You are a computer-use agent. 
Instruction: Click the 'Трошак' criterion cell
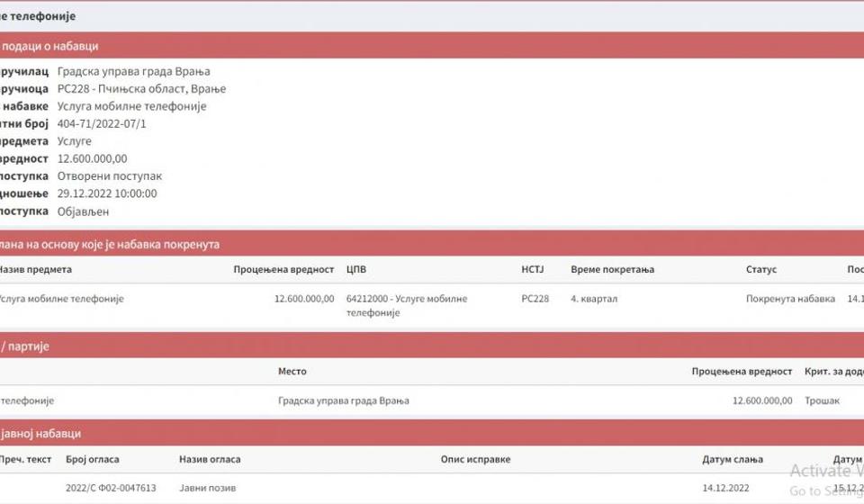pos(822,400)
